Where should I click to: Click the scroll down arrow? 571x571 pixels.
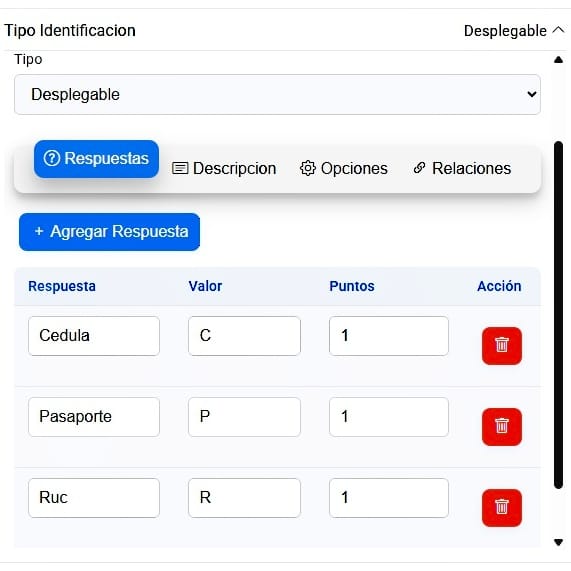click(x=558, y=542)
